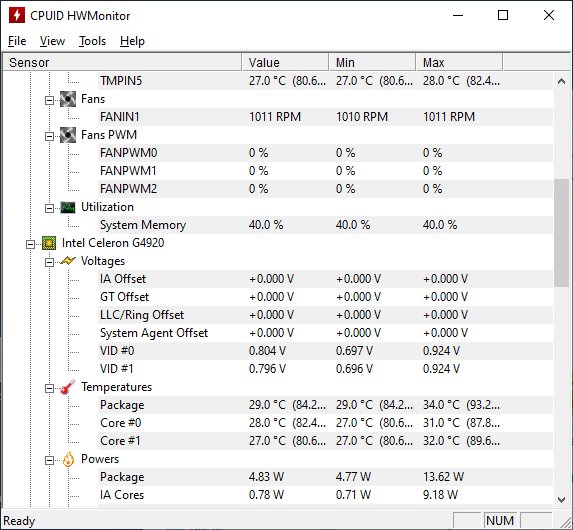Select the Intel Celeron G4920 label

(113, 243)
